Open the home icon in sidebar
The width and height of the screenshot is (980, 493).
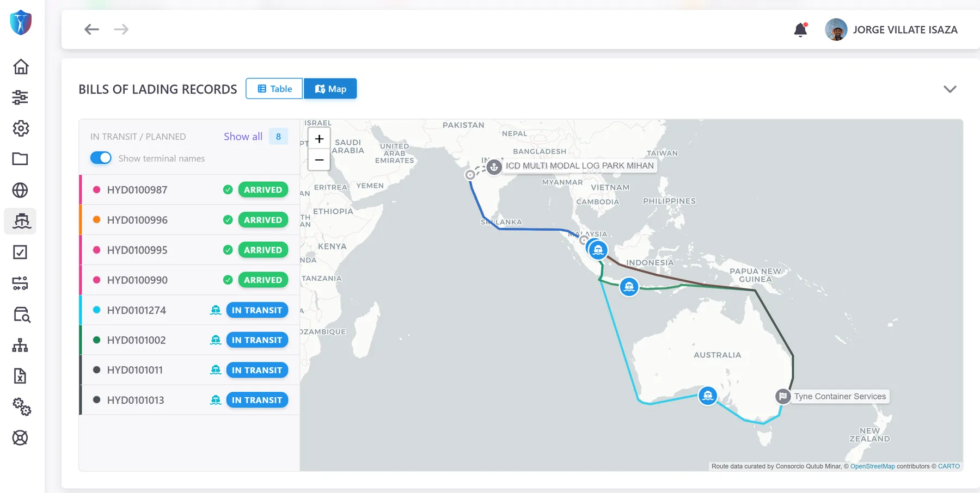pyautogui.click(x=21, y=66)
